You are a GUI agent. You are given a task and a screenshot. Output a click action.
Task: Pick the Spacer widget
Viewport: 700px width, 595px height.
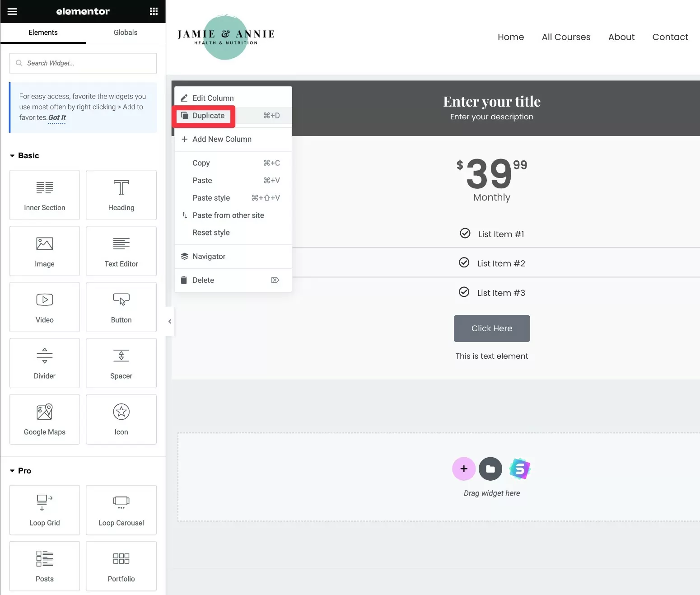pyautogui.click(x=121, y=363)
